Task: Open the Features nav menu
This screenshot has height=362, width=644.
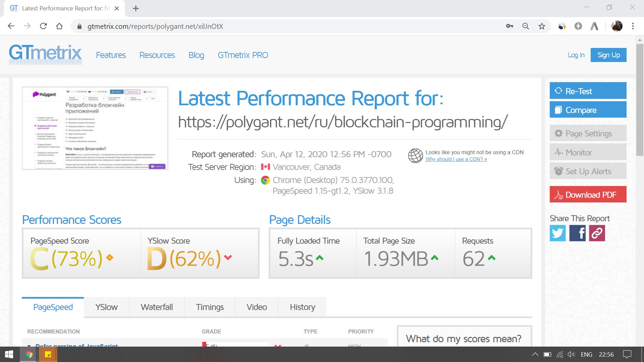Action: [111, 55]
